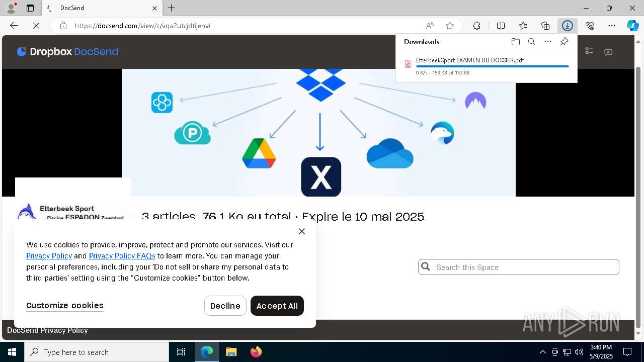Open the Windows Start menu
Viewport: 644px width, 362px height.
12,352
